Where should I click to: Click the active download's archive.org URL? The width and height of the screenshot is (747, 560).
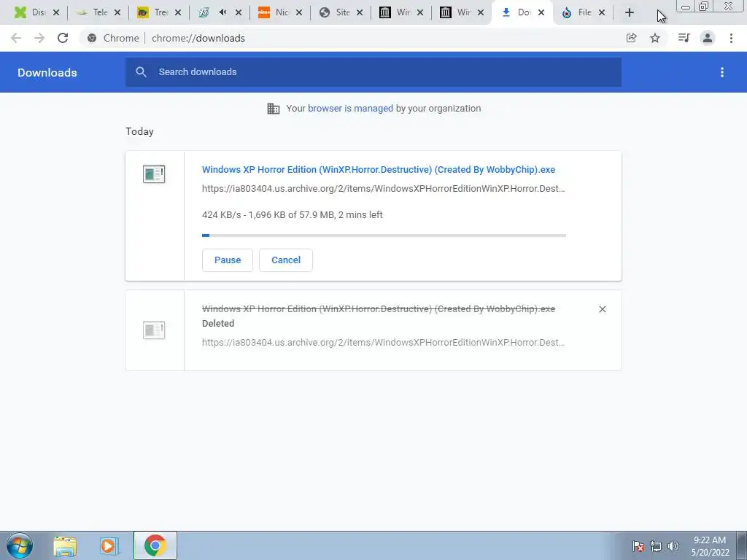click(x=383, y=189)
